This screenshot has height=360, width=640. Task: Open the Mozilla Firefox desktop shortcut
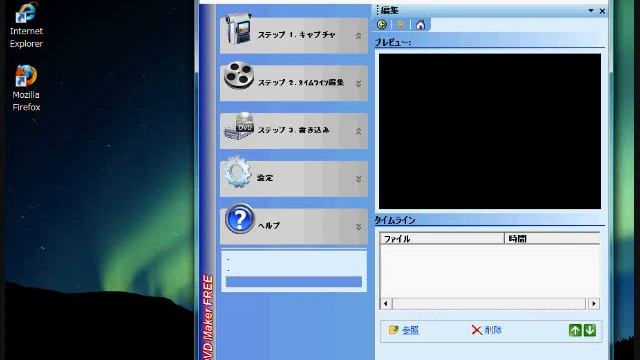[26, 88]
